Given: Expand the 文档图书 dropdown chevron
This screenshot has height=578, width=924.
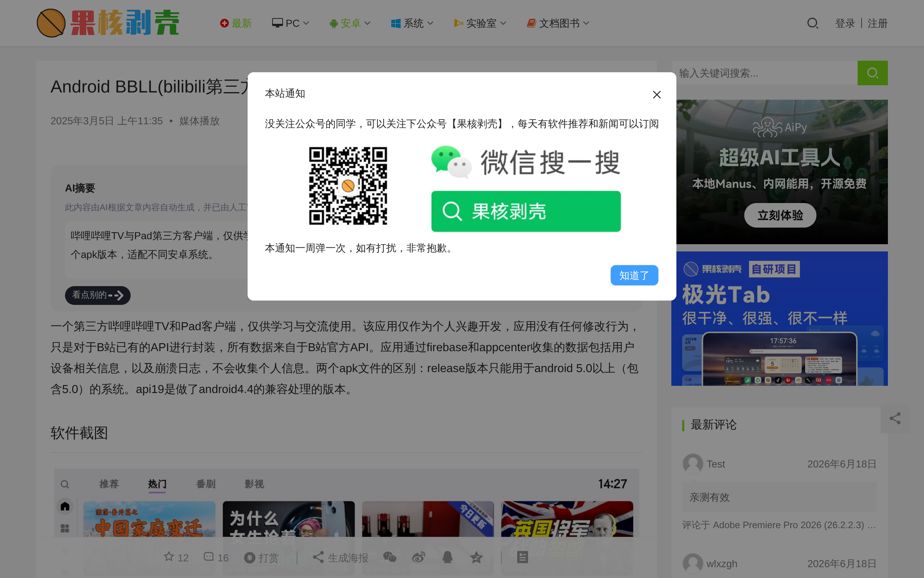Looking at the screenshot, I should pyautogui.click(x=586, y=23).
